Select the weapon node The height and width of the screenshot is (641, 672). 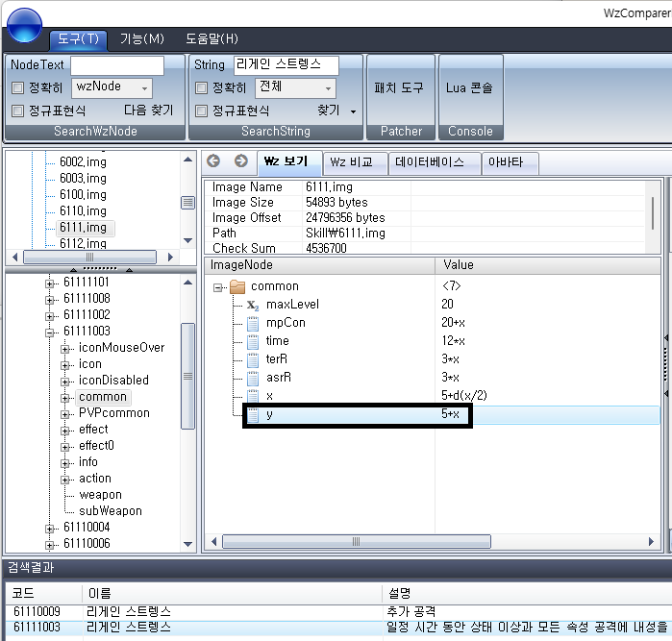100,495
